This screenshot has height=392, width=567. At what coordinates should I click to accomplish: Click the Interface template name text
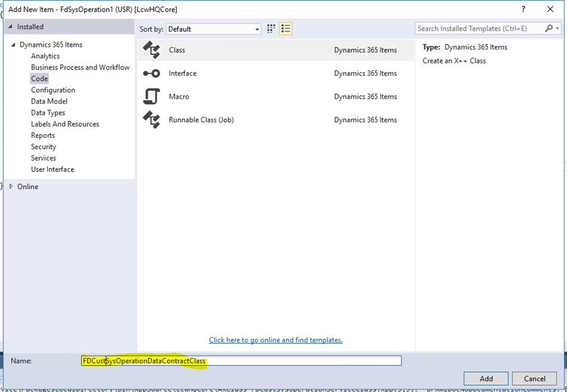point(183,74)
